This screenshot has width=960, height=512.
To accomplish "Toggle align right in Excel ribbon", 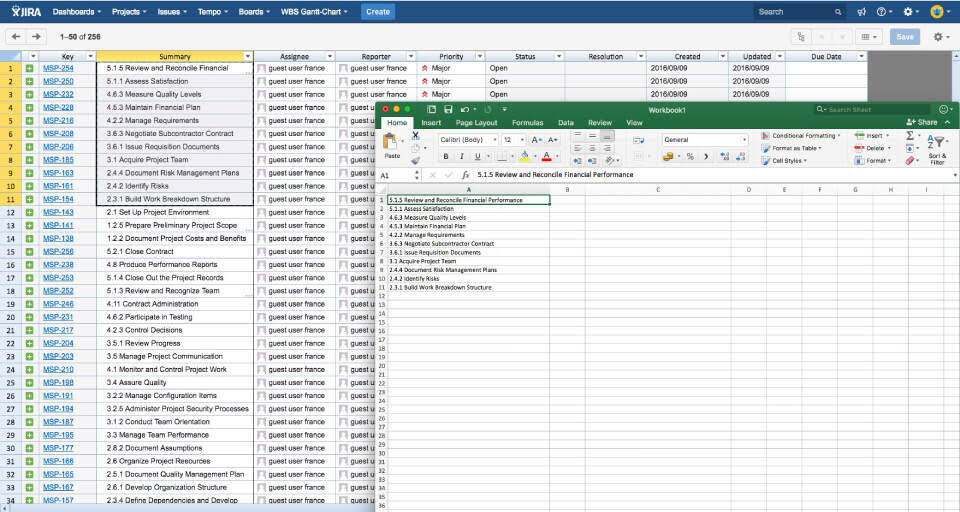I will (606, 148).
